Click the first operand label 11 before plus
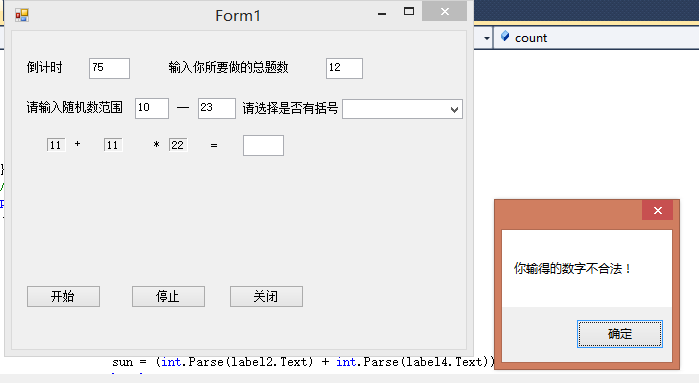Viewport: 699px width, 383px height. (56, 145)
